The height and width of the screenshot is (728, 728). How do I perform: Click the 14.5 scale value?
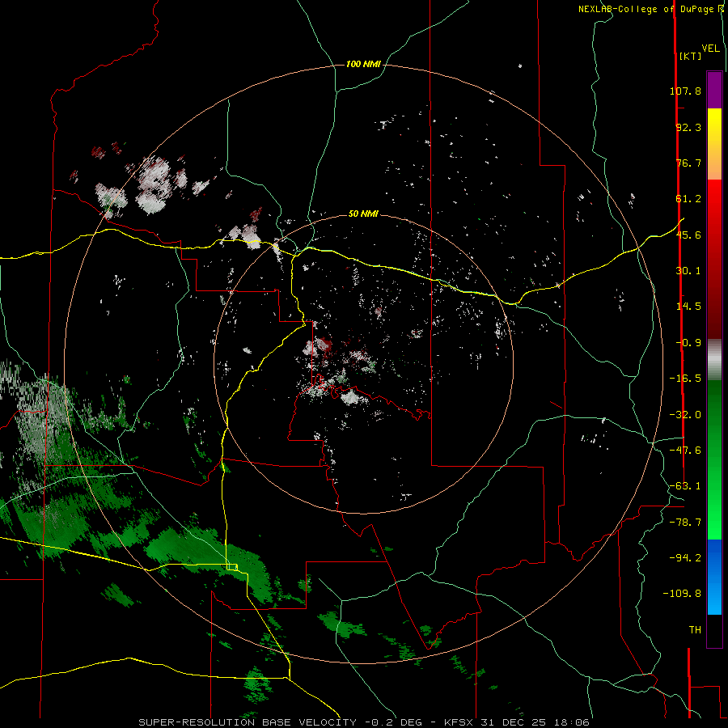pyautogui.click(x=688, y=307)
